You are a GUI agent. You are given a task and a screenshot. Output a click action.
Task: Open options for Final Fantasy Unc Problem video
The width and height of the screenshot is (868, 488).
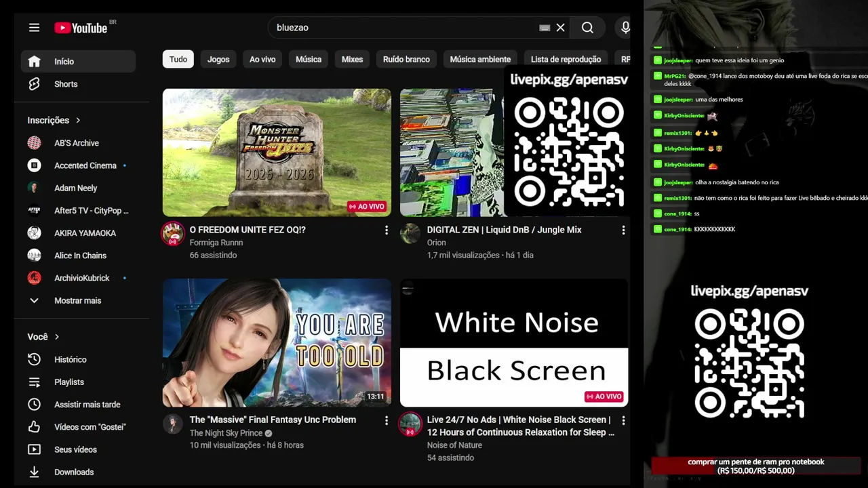[x=387, y=421]
